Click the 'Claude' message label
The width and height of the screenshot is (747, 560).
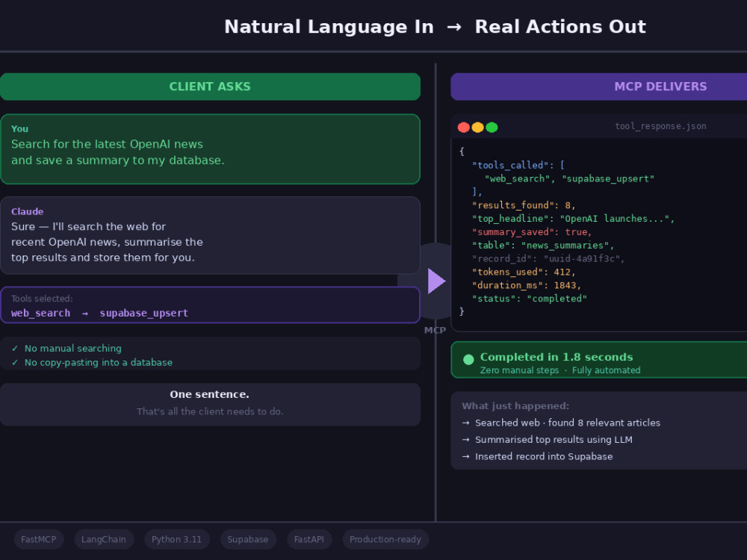pyautogui.click(x=27, y=211)
